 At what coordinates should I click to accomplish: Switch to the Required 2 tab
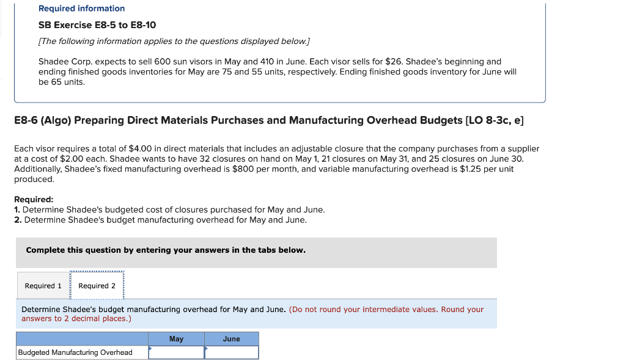[x=97, y=285]
